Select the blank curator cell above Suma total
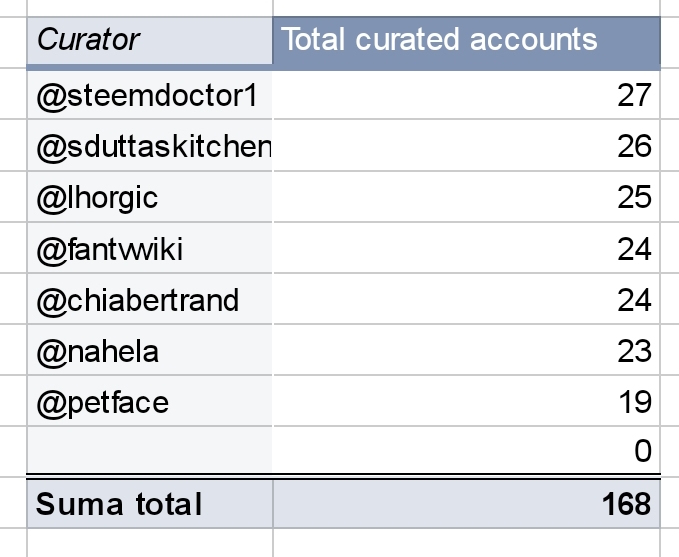Image resolution: width=679 pixels, height=557 pixels. tap(150, 452)
